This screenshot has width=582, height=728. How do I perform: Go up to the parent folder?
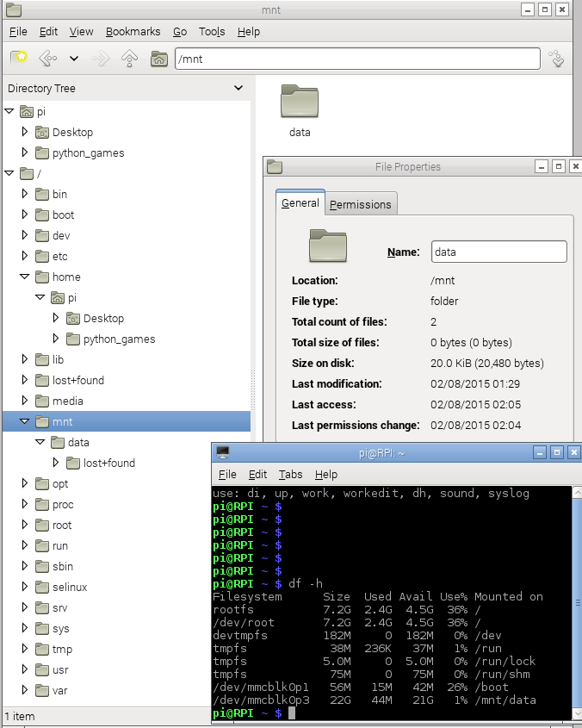coord(129,59)
